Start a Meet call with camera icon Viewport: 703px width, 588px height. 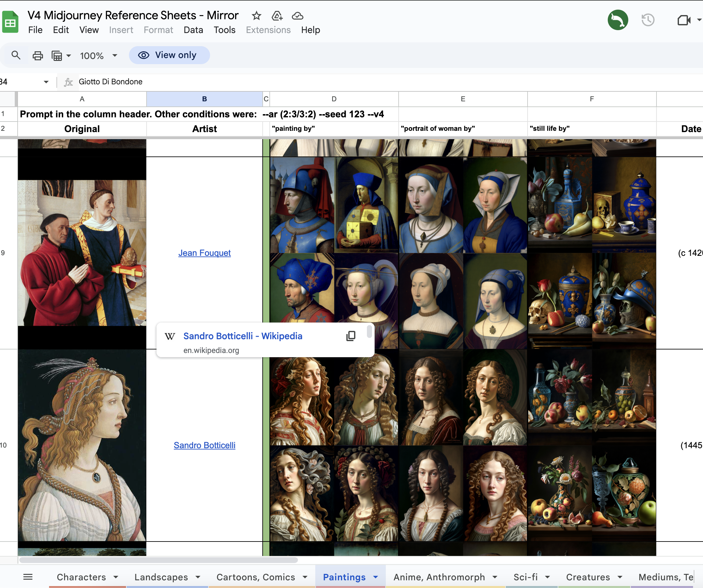[x=683, y=21]
